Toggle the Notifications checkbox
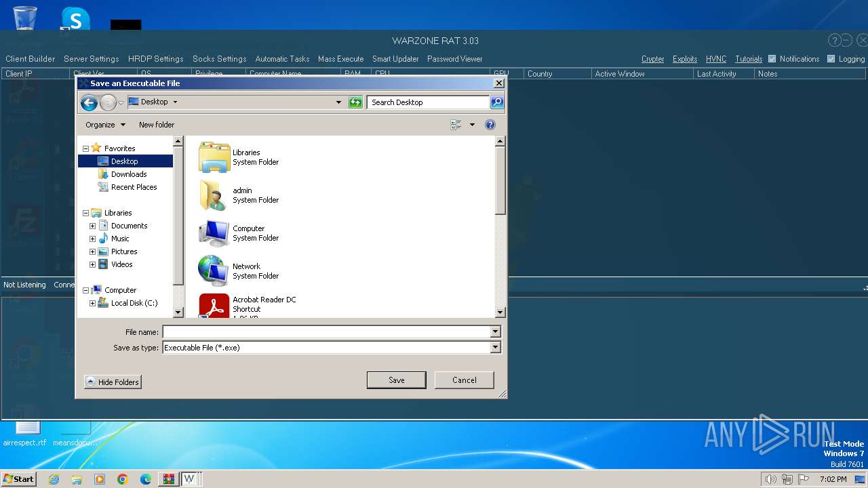Image resolution: width=868 pixels, height=488 pixels. tap(772, 59)
